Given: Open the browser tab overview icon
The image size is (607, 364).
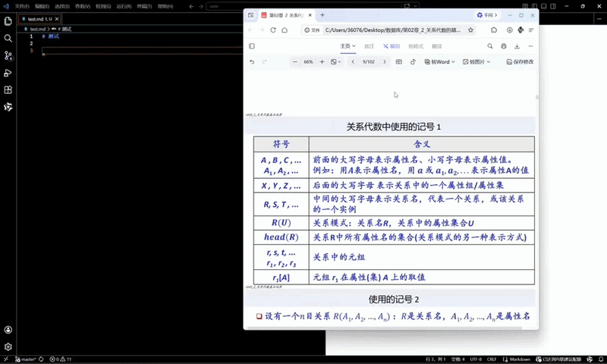Looking at the screenshot, I should tap(251, 15).
